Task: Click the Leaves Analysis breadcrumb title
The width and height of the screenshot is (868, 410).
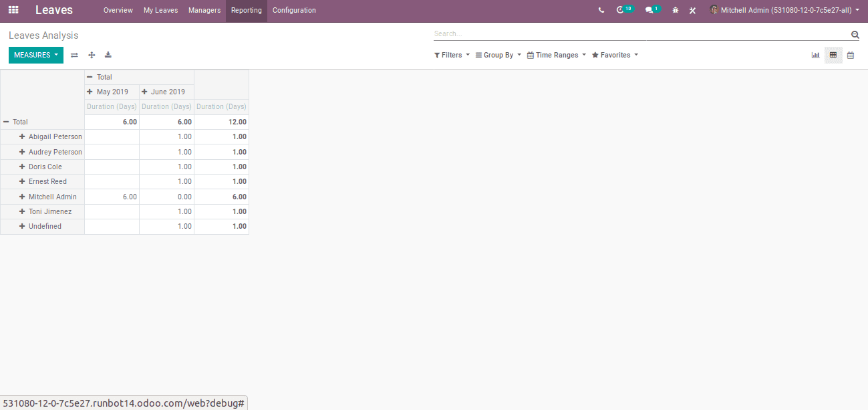Action: click(43, 35)
